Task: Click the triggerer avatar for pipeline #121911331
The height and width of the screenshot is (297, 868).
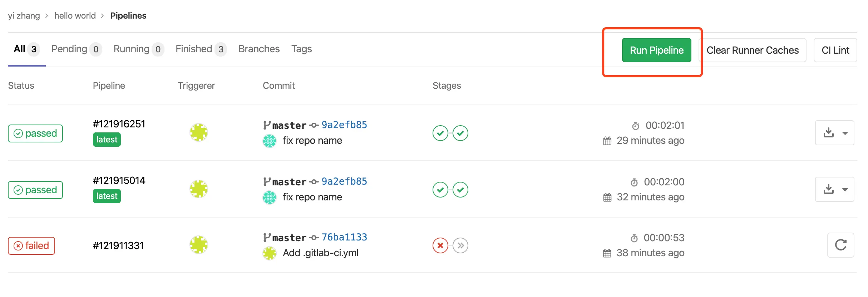Action: point(199,245)
